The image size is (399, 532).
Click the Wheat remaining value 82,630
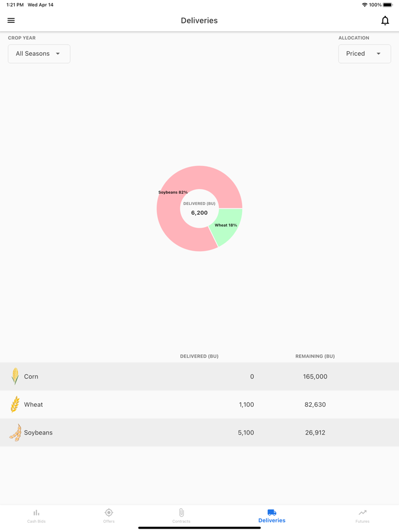click(x=315, y=404)
